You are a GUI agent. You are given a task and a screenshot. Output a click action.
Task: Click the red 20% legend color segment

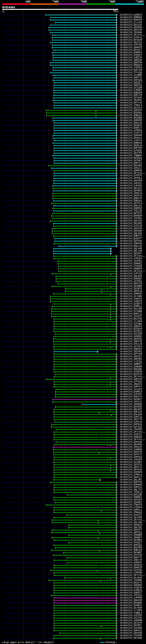pos(16,4)
